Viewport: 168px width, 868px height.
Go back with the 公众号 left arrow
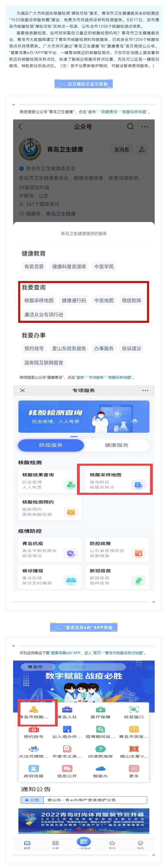(x=20, y=127)
